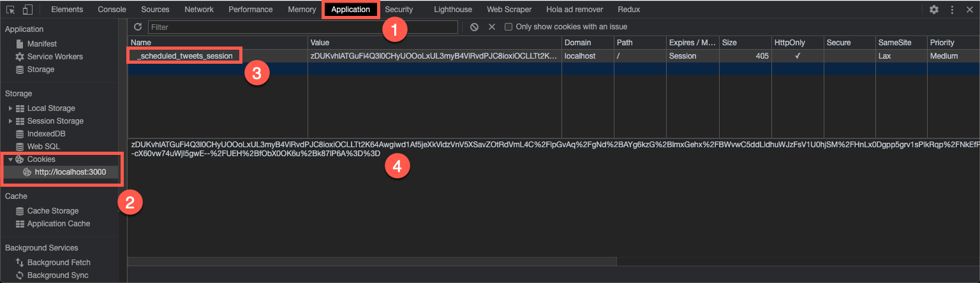Refresh the cookies table

pyautogui.click(x=137, y=27)
